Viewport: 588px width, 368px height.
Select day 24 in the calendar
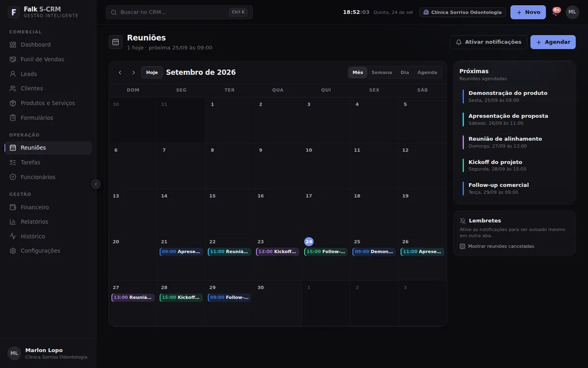(309, 242)
